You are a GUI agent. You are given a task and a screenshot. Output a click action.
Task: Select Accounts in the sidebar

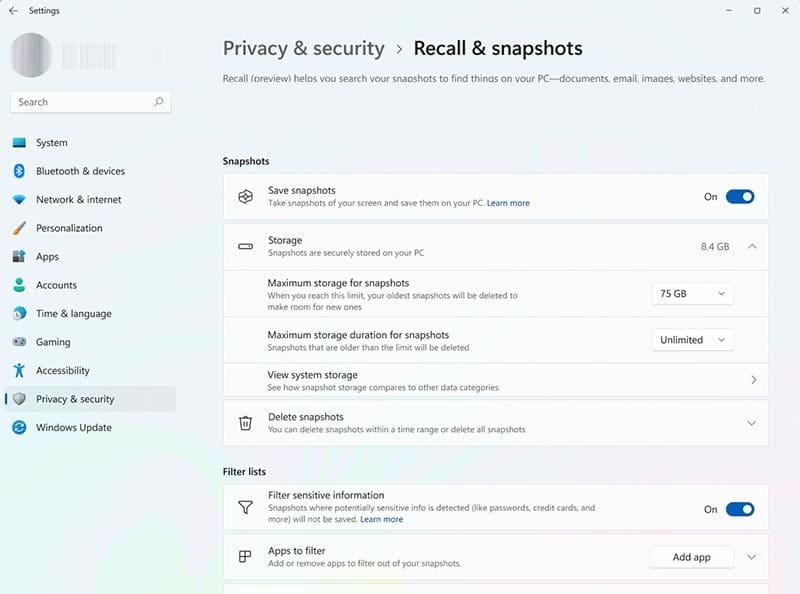pyautogui.click(x=56, y=285)
